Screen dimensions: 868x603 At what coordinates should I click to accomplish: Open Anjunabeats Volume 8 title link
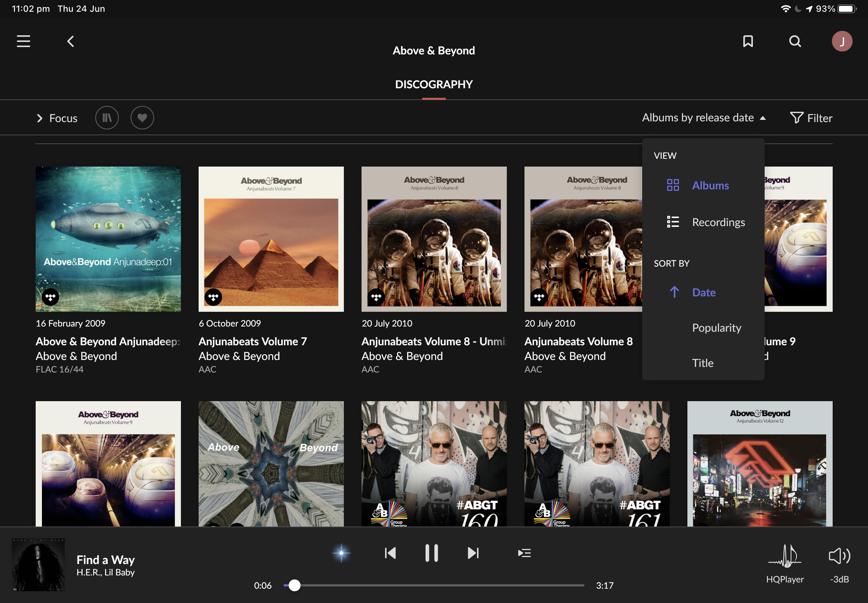pyautogui.click(x=578, y=342)
